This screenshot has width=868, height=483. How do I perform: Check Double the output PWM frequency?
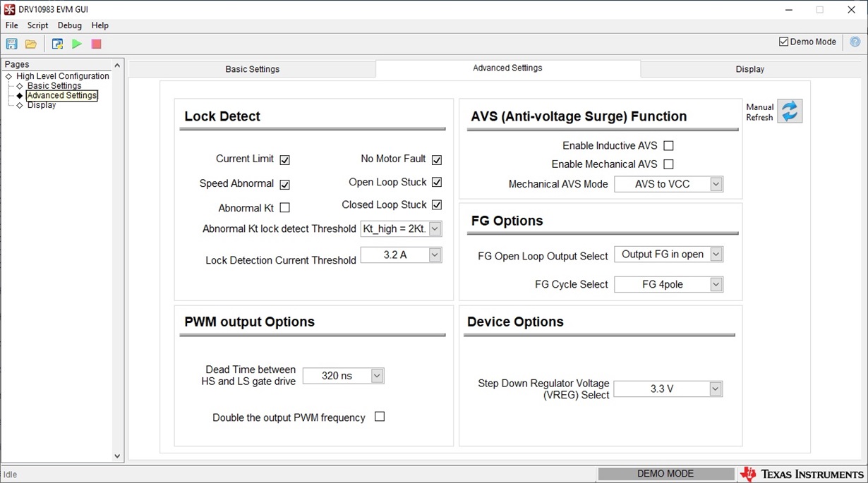tap(380, 417)
